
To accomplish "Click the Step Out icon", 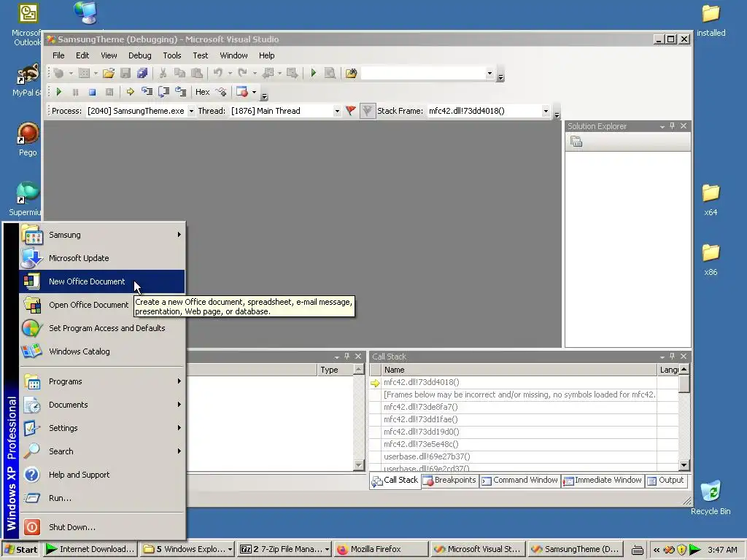I will pos(181,92).
